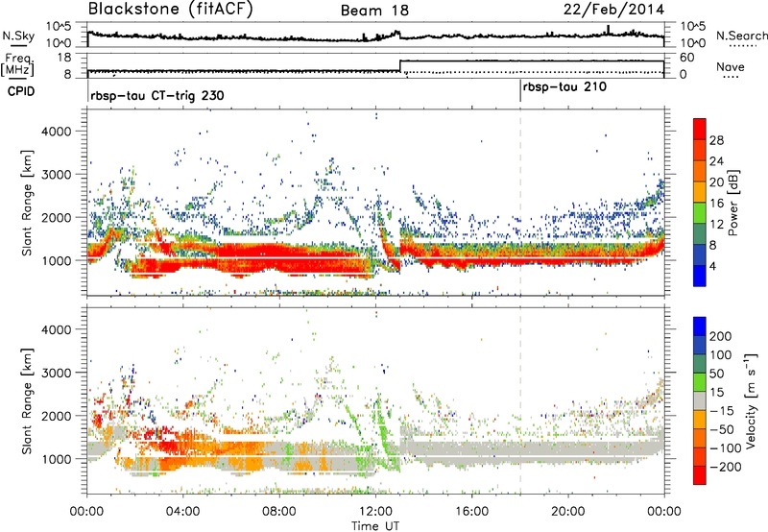The image size is (768, 532).
Task: Select the "rbsp-tau CT-trig 230" CPID entry
Action: (x=157, y=95)
